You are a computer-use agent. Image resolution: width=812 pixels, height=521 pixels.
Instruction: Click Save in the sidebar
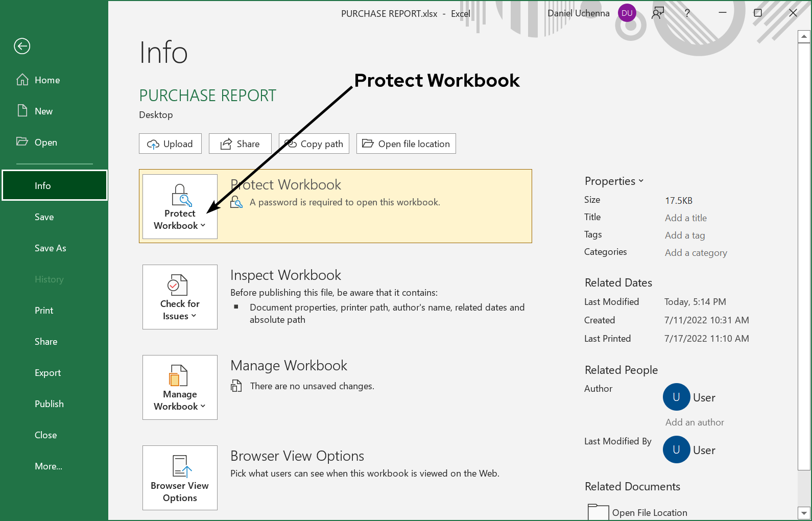(54, 217)
